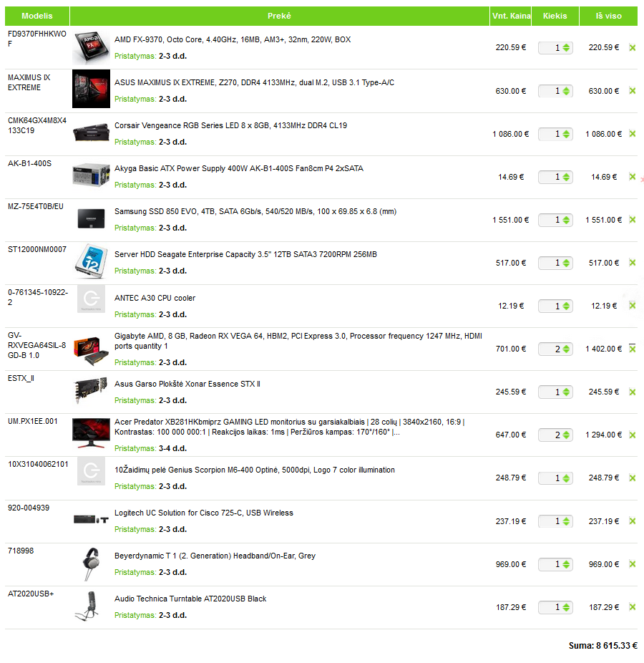
Task: Open Seagate 12TB drive image
Action: point(91,261)
